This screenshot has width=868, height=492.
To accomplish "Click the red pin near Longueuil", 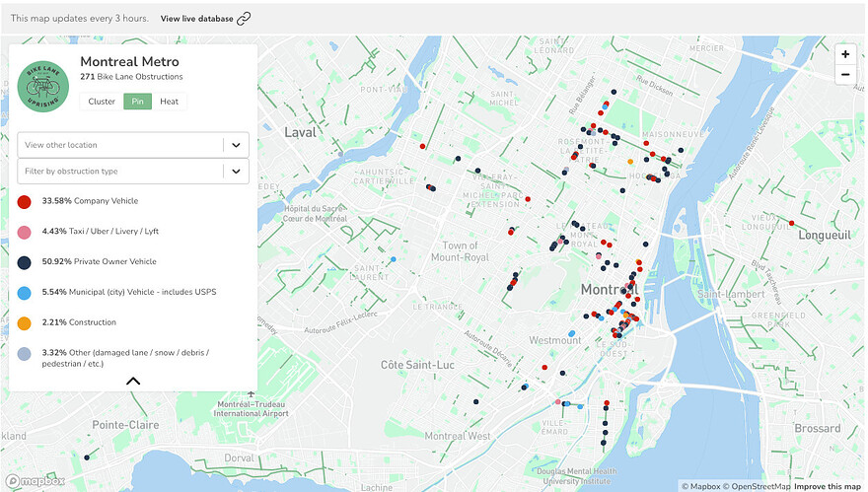I will pos(791,223).
